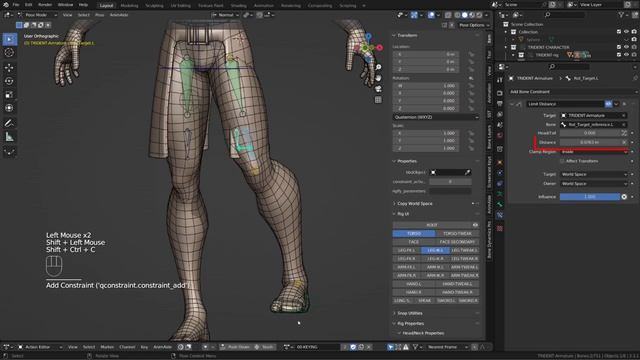
Task: Open the Tool properties tab icon
Action: pyautogui.click(x=500, y=80)
